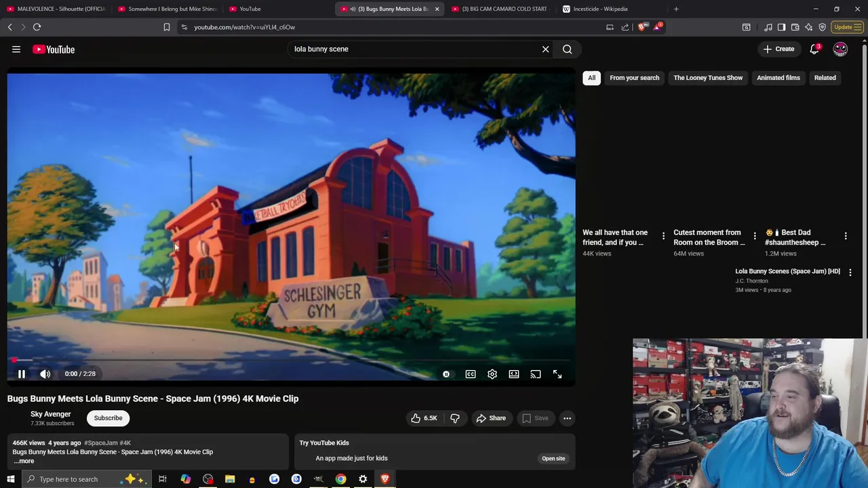This screenshot has width=868, height=488.
Task: Switch to 'Somewhere I Belong but Mike Shinoda' tab
Action: click(167, 9)
